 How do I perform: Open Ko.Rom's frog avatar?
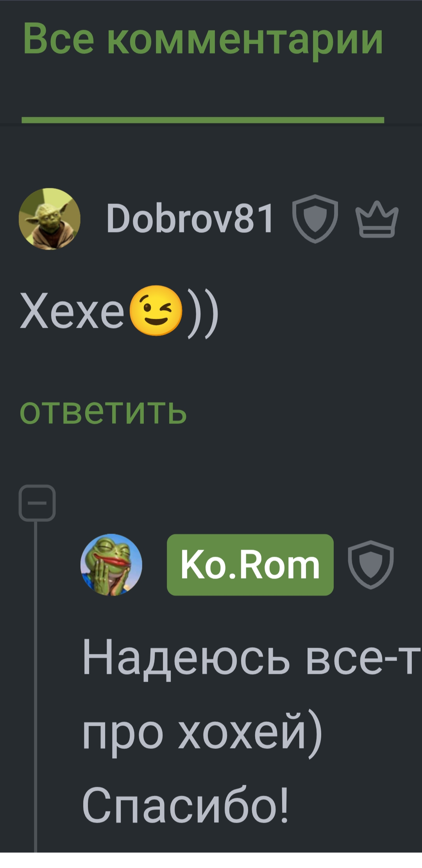click(111, 564)
